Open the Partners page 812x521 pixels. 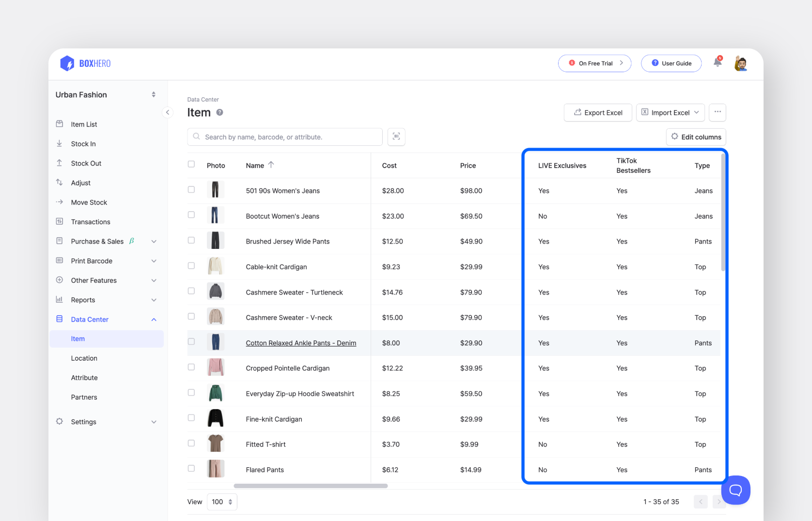(84, 397)
